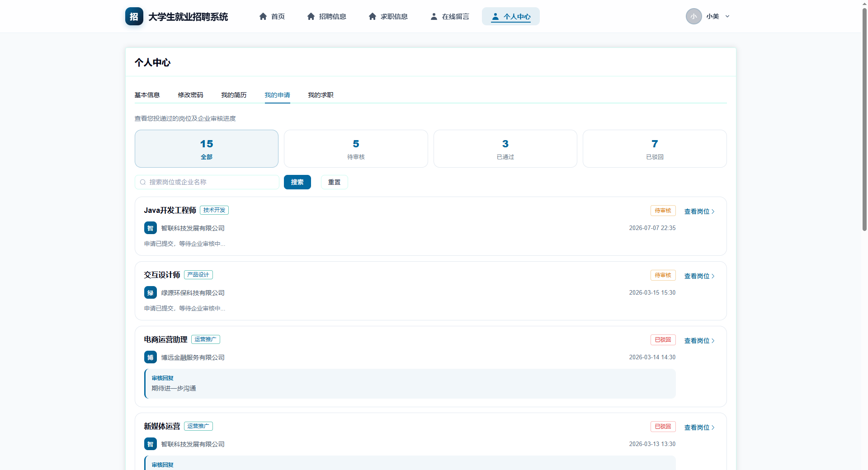Click the 智 company icon under Java开发工程师

click(151, 228)
